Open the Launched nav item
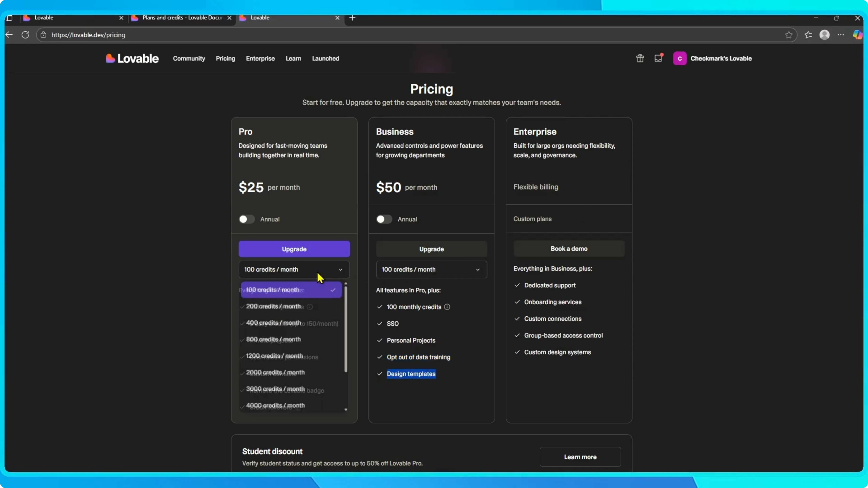 click(x=325, y=59)
